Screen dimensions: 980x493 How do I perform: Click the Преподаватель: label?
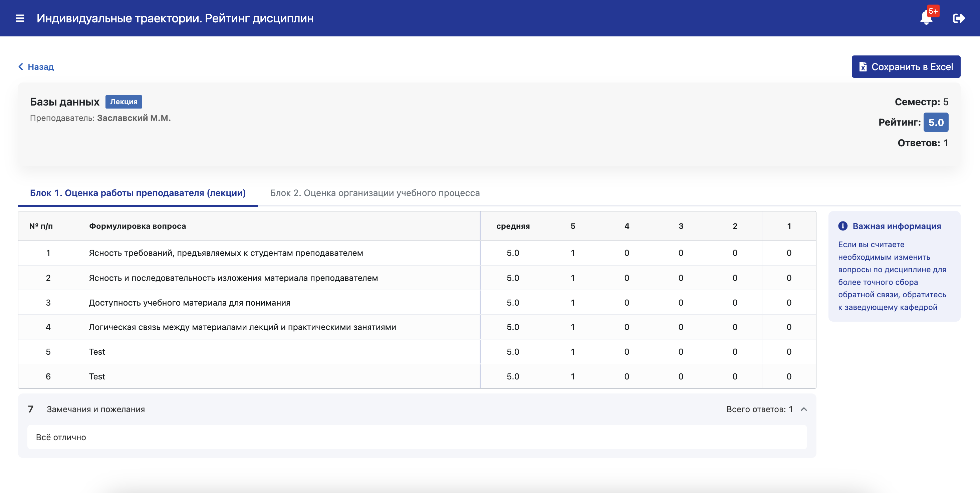point(62,118)
